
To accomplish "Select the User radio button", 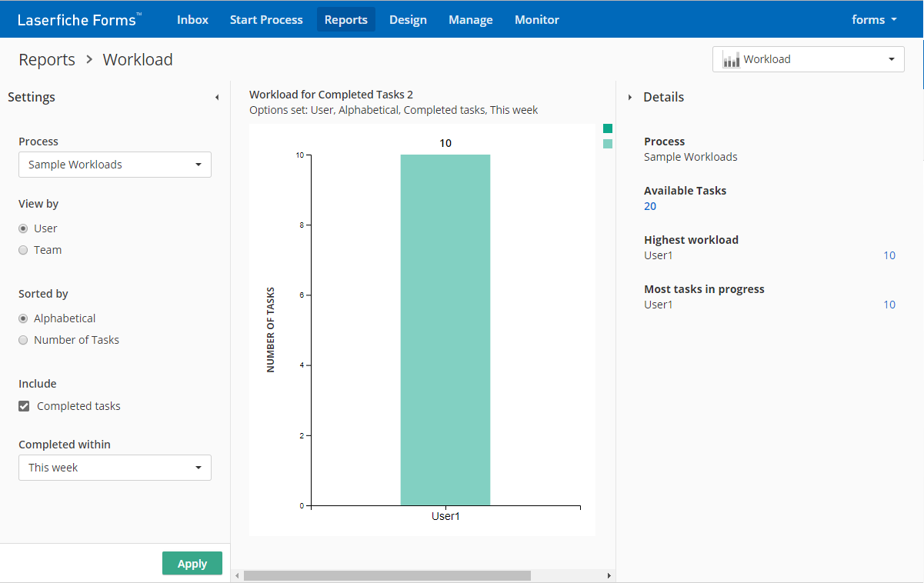I will click(24, 228).
